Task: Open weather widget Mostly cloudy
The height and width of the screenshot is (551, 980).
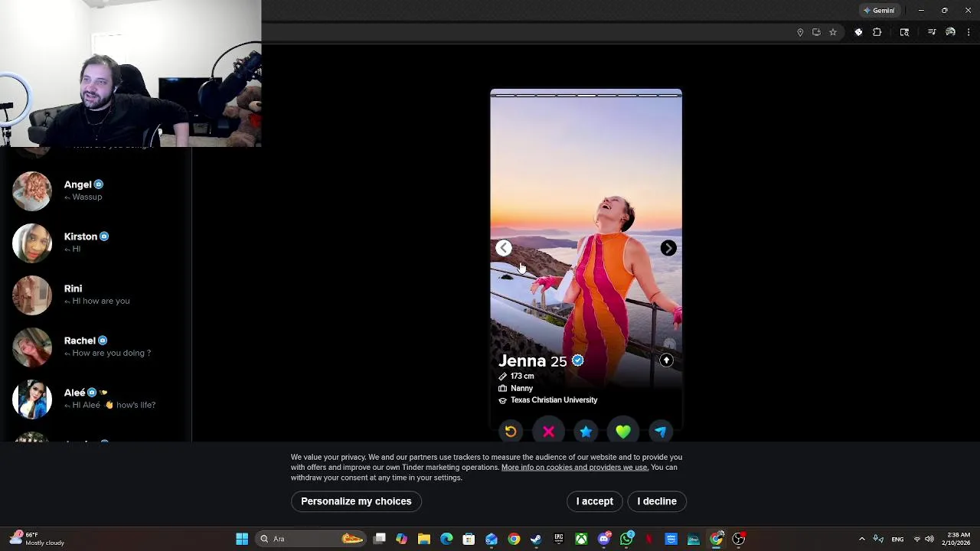Action: point(35,539)
